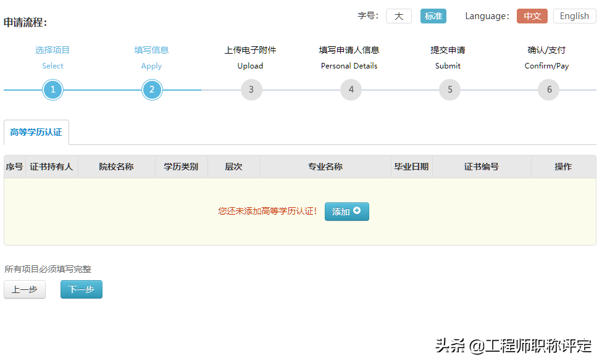Viewport: 602px width, 364px height.
Task: Click step circle 6 for Confirm/Pay
Action: [x=548, y=89]
